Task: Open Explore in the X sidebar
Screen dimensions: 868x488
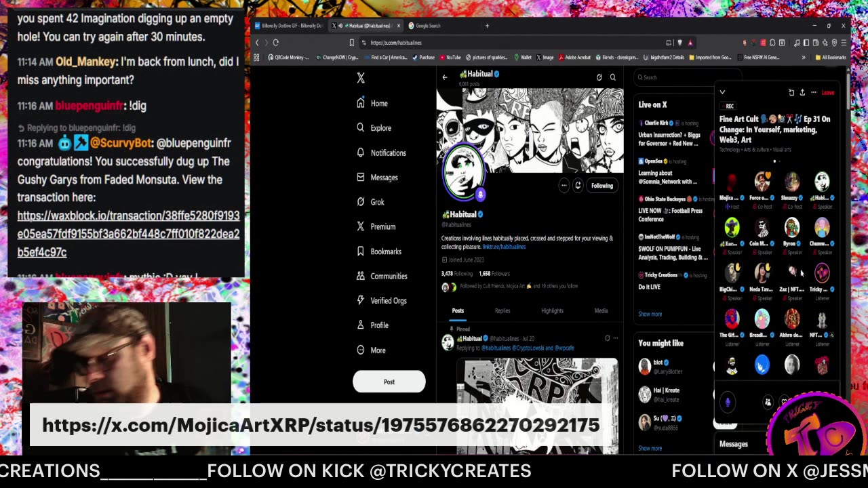Action: 374,127
